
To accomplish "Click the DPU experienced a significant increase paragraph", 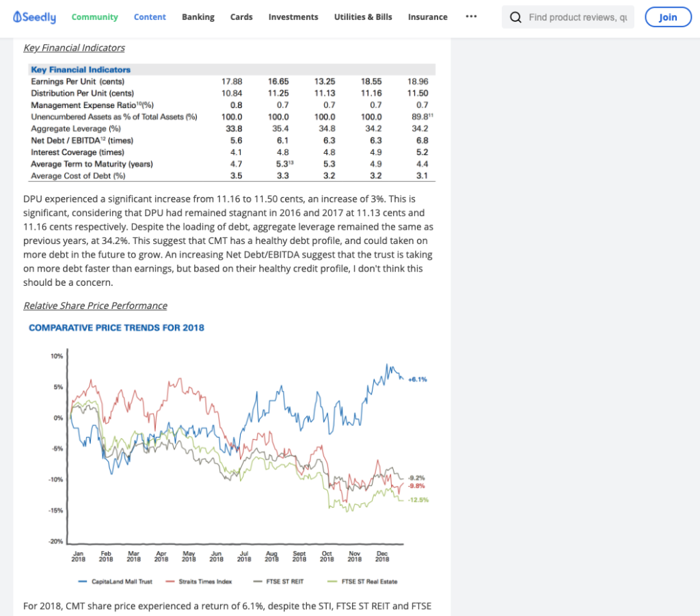I will (x=228, y=241).
